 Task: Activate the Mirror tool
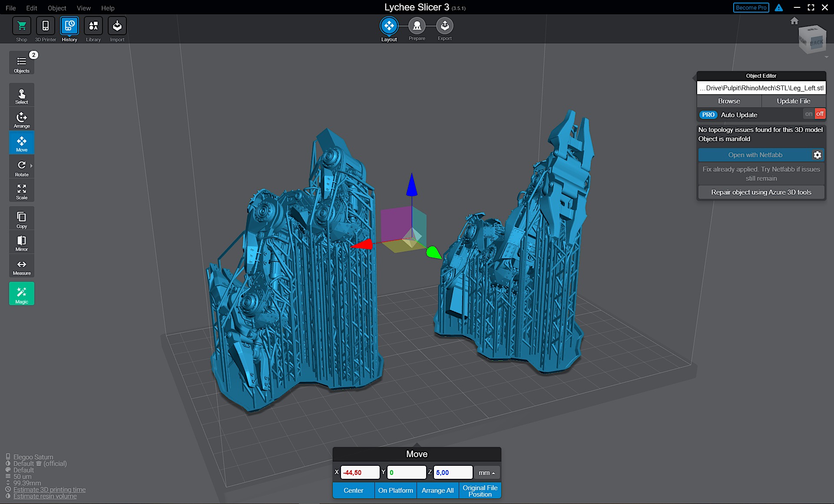(x=22, y=243)
